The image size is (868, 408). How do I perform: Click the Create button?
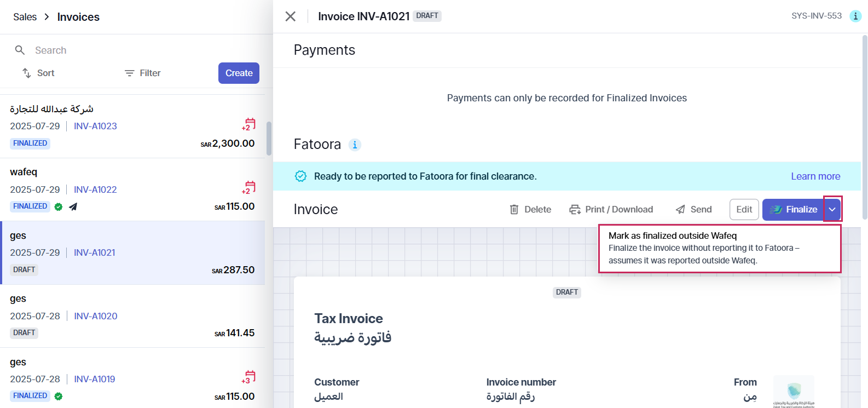click(x=239, y=73)
